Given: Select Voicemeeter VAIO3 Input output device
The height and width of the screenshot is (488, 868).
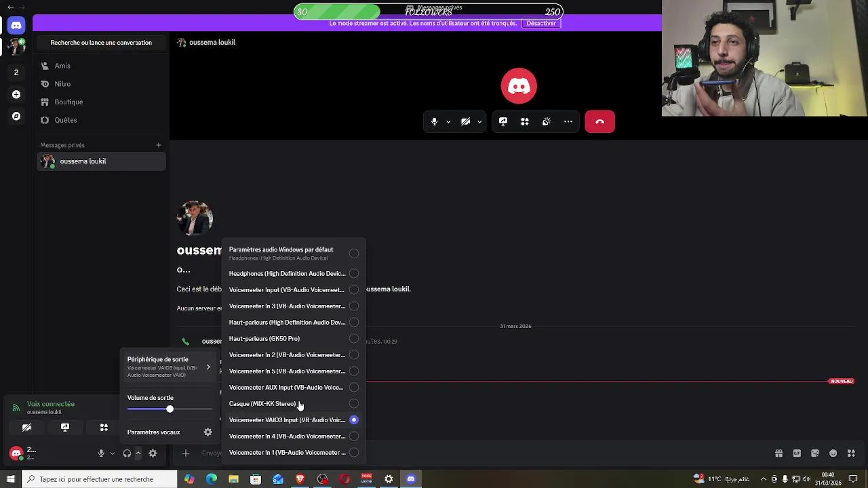Looking at the screenshot, I should [x=294, y=420].
